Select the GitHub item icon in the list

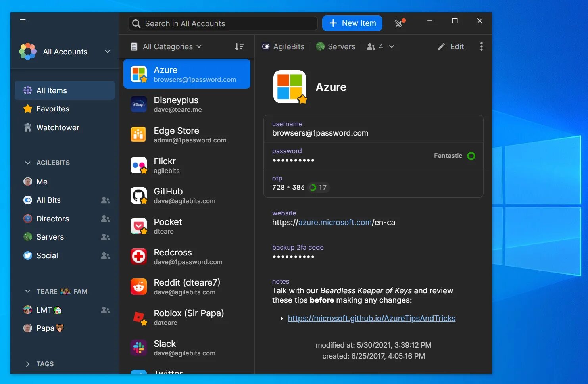point(138,195)
